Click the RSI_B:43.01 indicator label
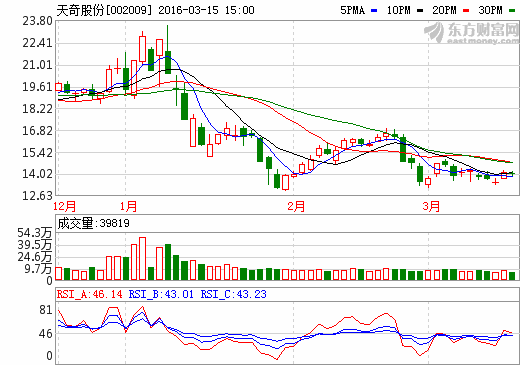Viewport: 520px width, 365px height. [x=161, y=294]
